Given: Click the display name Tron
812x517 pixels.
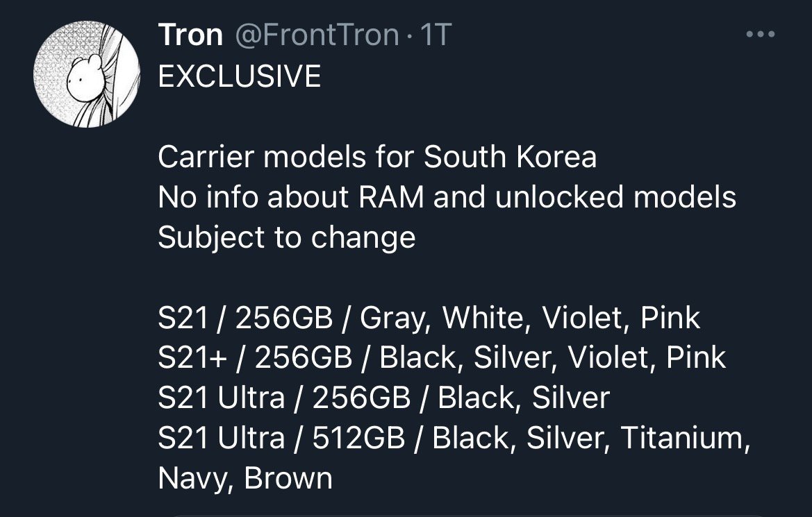Looking at the screenshot, I should point(190,35).
